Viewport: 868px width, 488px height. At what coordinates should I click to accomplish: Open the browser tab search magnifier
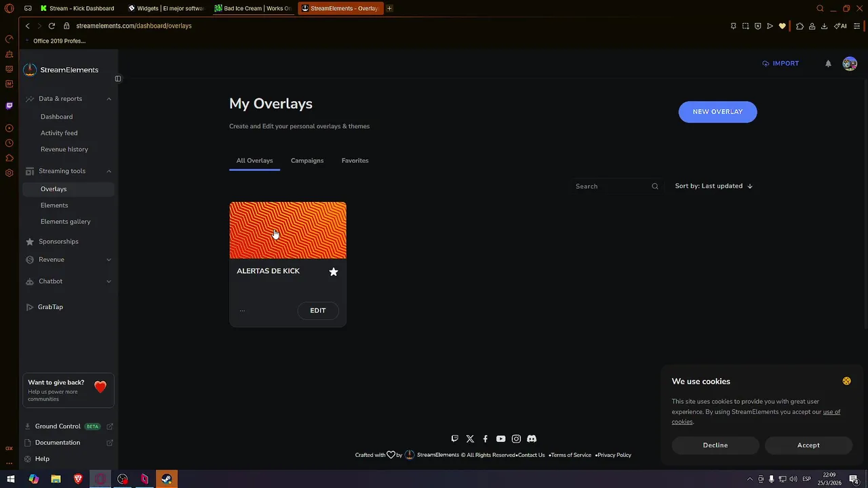(x=820, y=8)
